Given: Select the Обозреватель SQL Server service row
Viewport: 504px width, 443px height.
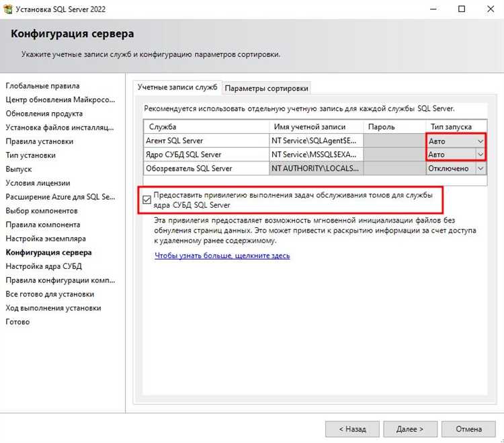Looking at the screenshot, I should tap(206, 169).
